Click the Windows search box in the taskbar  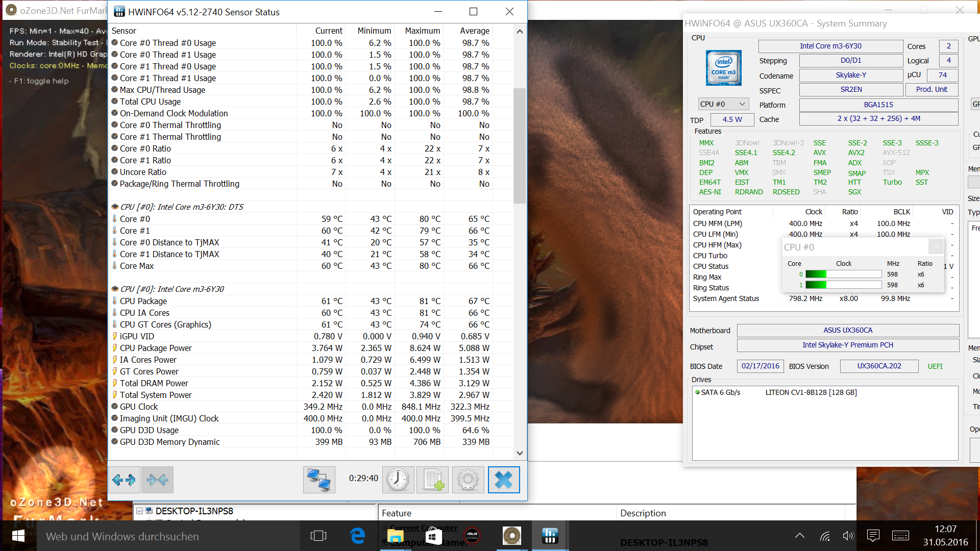click(x=122, y=536)
